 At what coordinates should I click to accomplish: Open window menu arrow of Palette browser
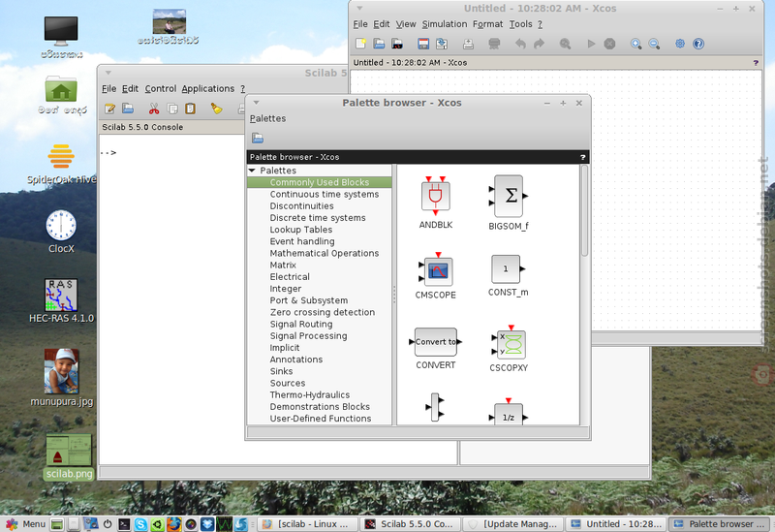pos(256,103)
